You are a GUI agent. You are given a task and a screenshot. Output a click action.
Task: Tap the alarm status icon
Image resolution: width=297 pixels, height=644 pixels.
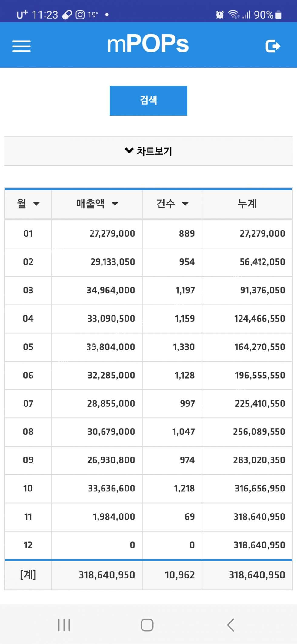220,15
